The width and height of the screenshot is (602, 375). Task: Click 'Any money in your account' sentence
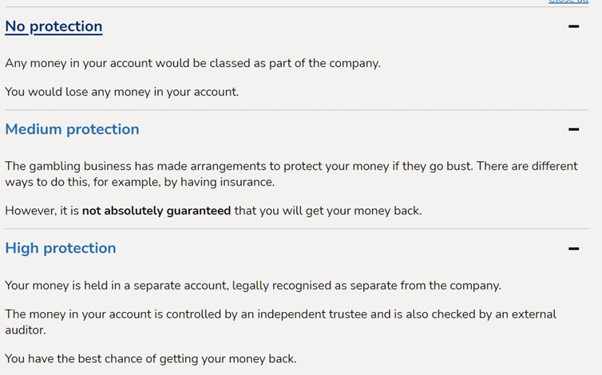193,63
